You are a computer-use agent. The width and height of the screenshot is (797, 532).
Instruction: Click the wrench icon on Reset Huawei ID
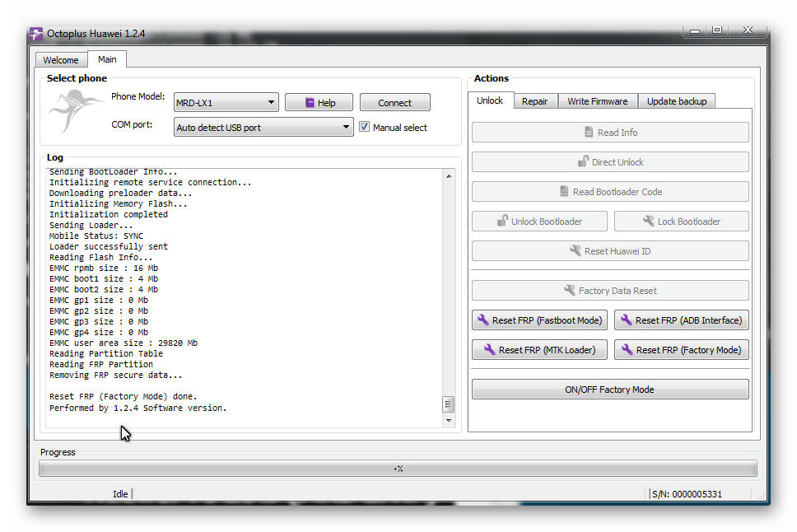tap(576, 250)
